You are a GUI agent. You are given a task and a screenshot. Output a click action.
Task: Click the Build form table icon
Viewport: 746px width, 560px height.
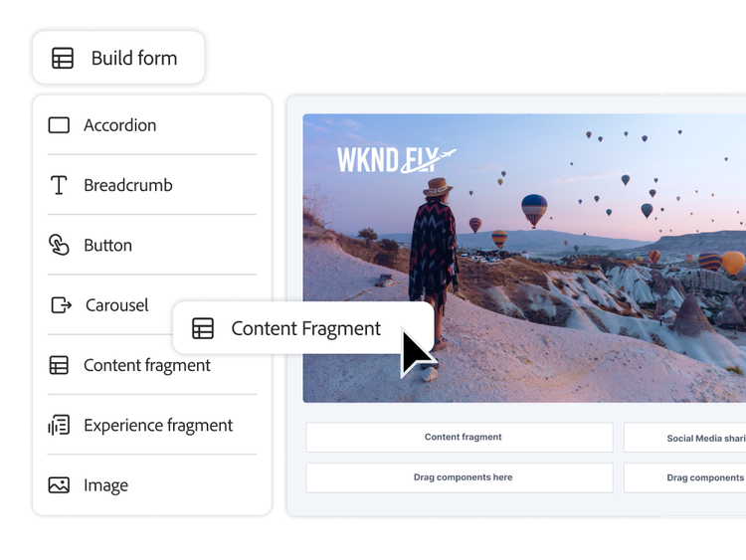63,59
